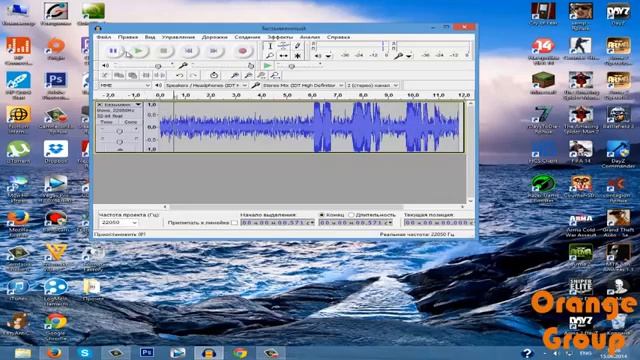The image size is (640, 360).
Task: Open the Дорожки menu
Action: (x=215, y=37)
